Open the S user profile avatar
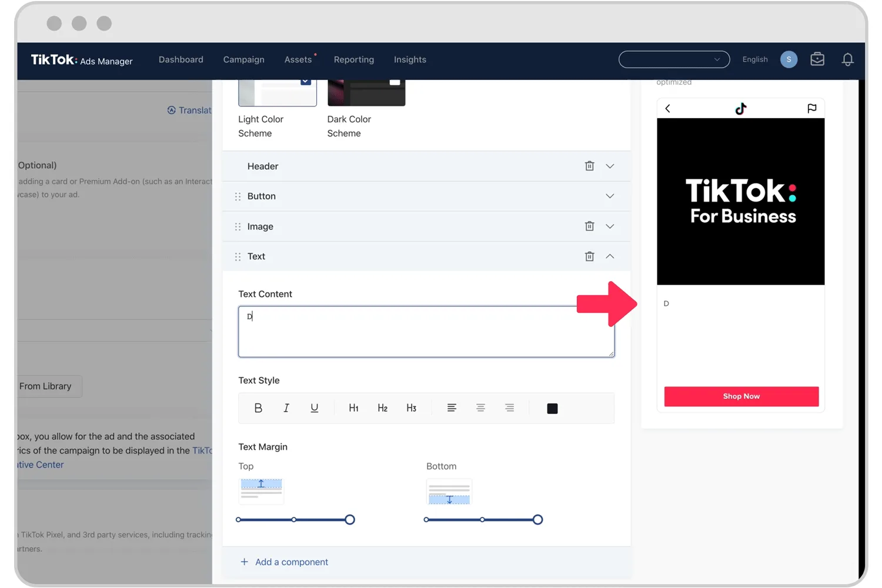This screenshot has height=588, width=882. pos(789,59)
